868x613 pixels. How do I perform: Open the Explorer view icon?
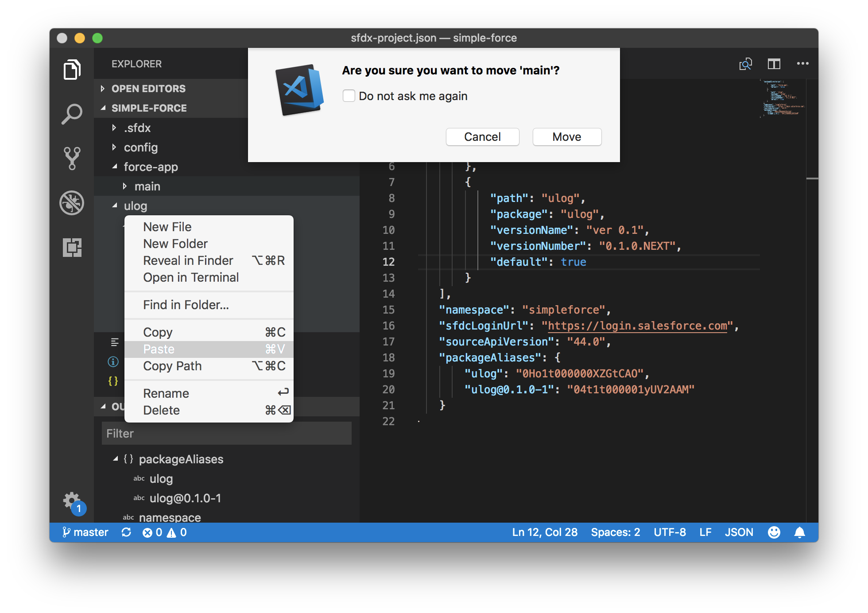pos(72,70)
